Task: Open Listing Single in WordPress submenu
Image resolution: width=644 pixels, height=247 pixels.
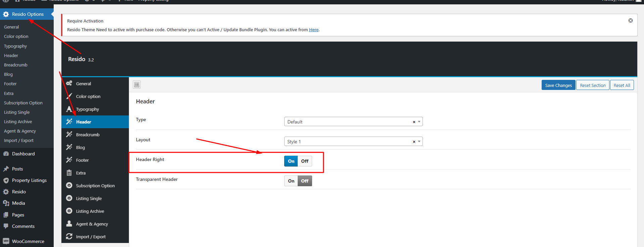Action: pyautogui.click(x=17, y=112)
